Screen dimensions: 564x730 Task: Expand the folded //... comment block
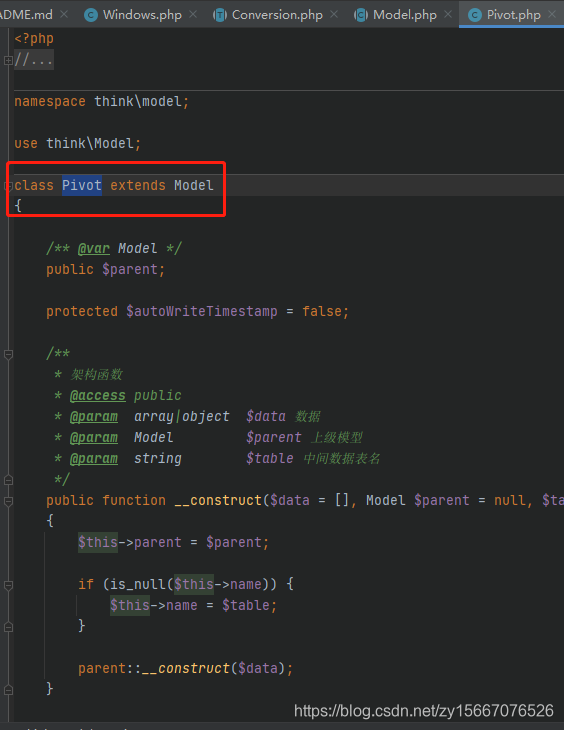8,61
